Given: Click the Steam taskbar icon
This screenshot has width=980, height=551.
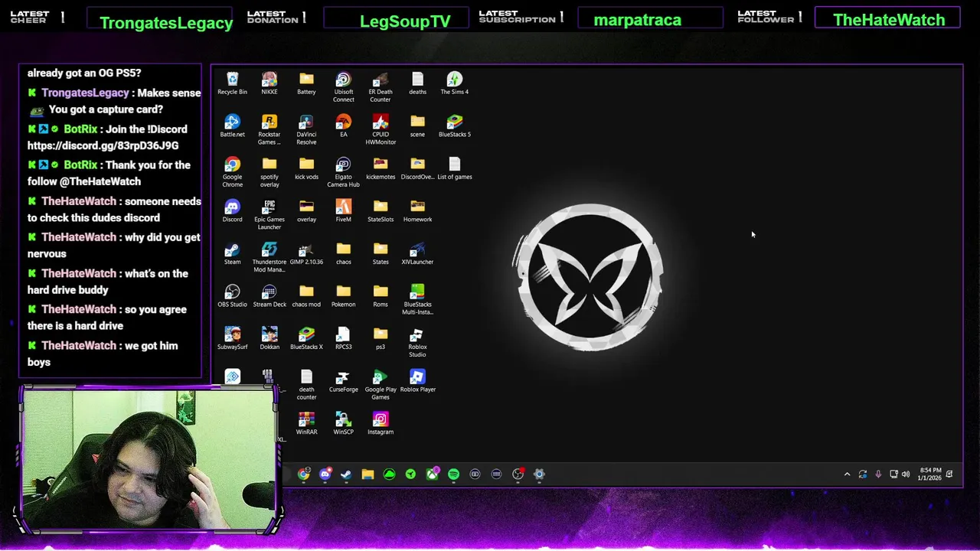Looking at the screenshot, I should pos(346,474).
